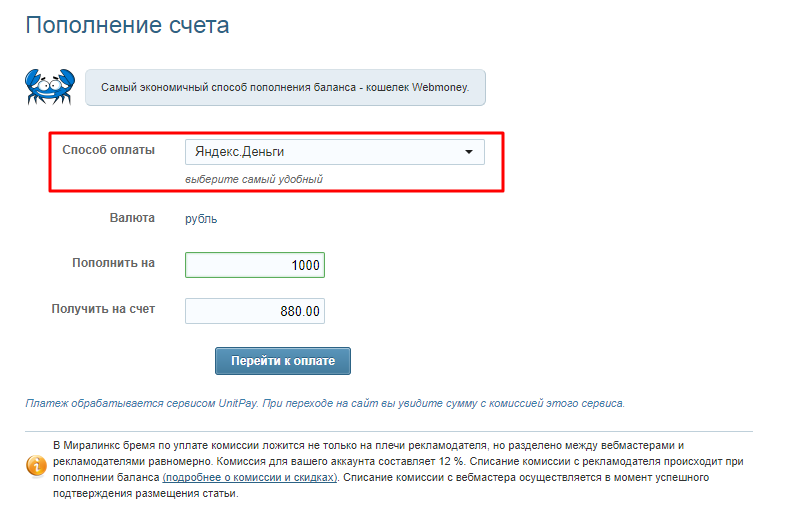This screenshot has height=519, width=799.
Task: Click the Webmoney tip banner
Action: click(x=285, y=88)
